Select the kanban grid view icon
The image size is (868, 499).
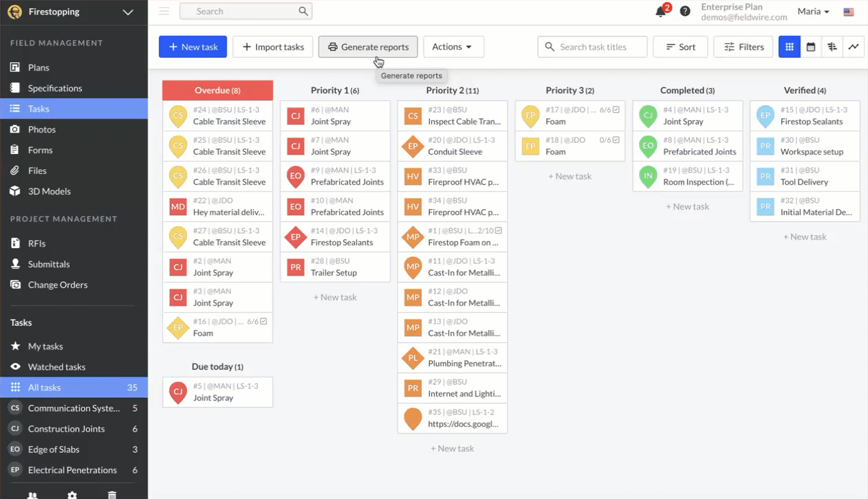click(x=790, y=47)
